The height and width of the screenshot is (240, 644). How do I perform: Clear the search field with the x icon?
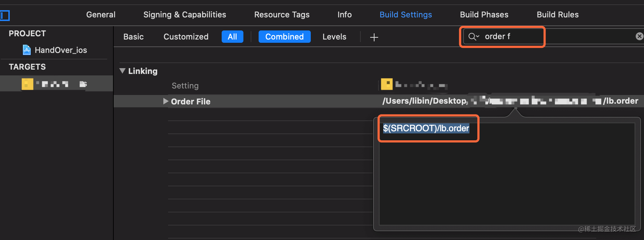tap(639, 36)
